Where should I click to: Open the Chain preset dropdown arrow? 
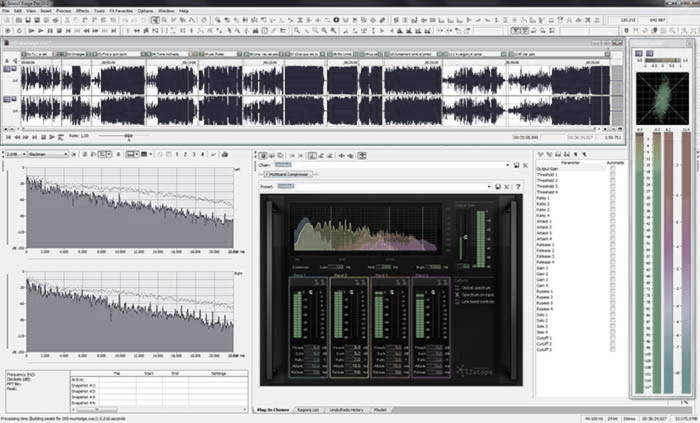tap(508, 165)
